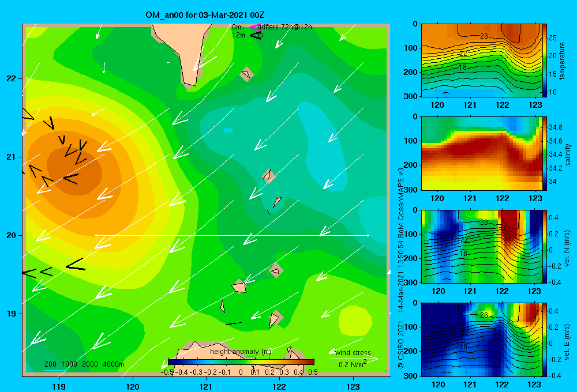
Task: Click the salinity color scale bar
Action: tap(545, 153)
